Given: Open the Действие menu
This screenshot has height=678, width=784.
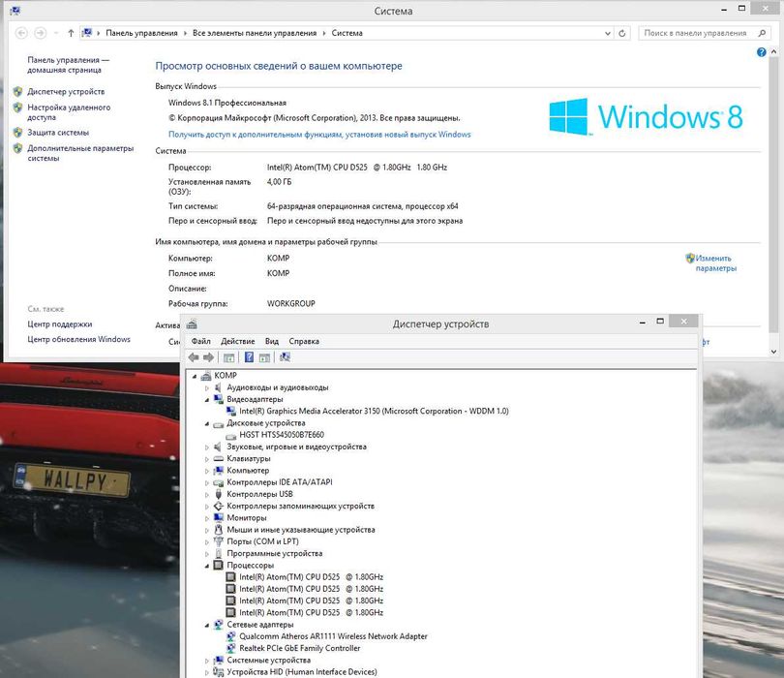Looking at the screenshot, I should click(238, 341).
